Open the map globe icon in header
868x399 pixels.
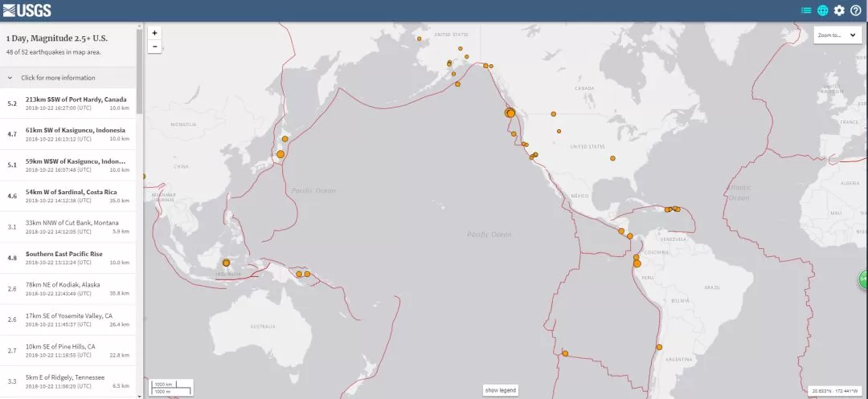(x=823, y=10)
